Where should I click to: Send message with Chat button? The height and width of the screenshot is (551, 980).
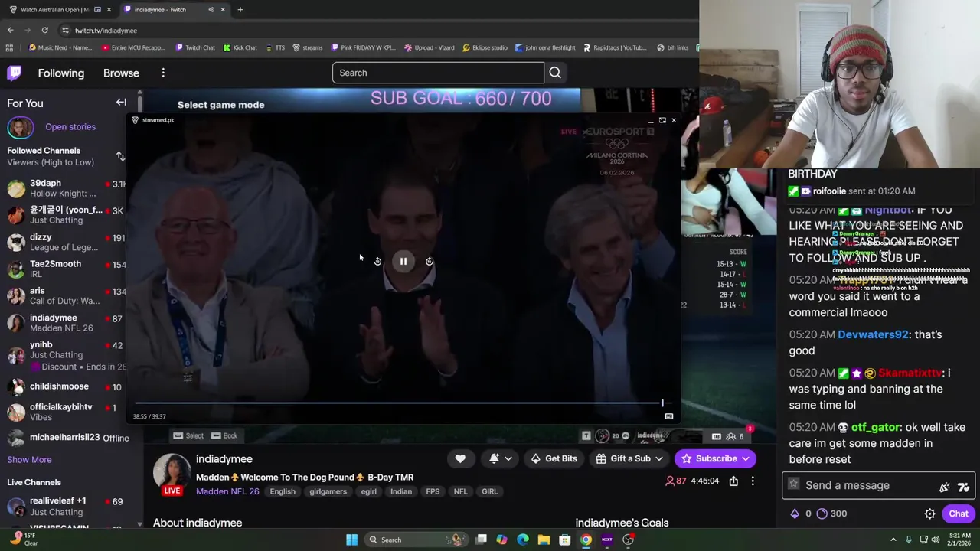[958, 514]
